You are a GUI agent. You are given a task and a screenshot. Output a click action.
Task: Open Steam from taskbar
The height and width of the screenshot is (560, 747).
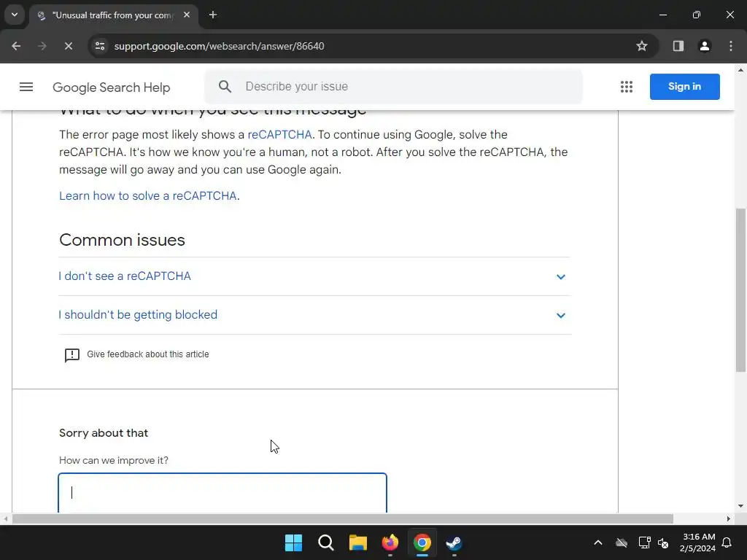[454, 542]
